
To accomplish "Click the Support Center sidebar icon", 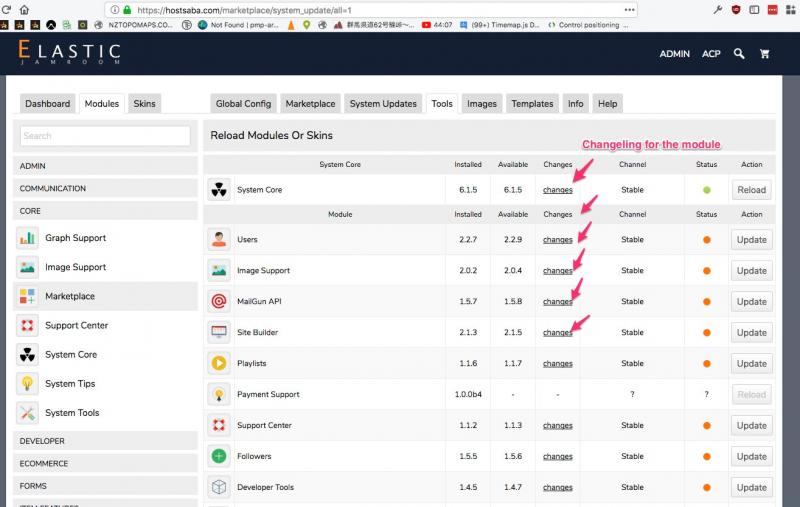I will (x=27, y=325).
